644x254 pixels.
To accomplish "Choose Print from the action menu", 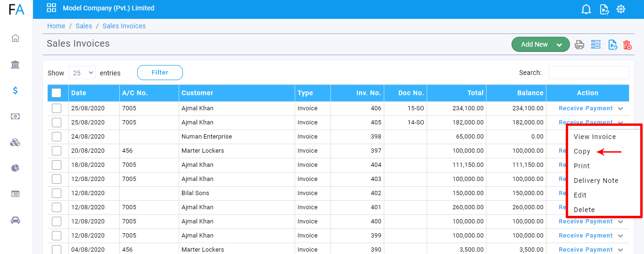I will [x=582, y=166].
